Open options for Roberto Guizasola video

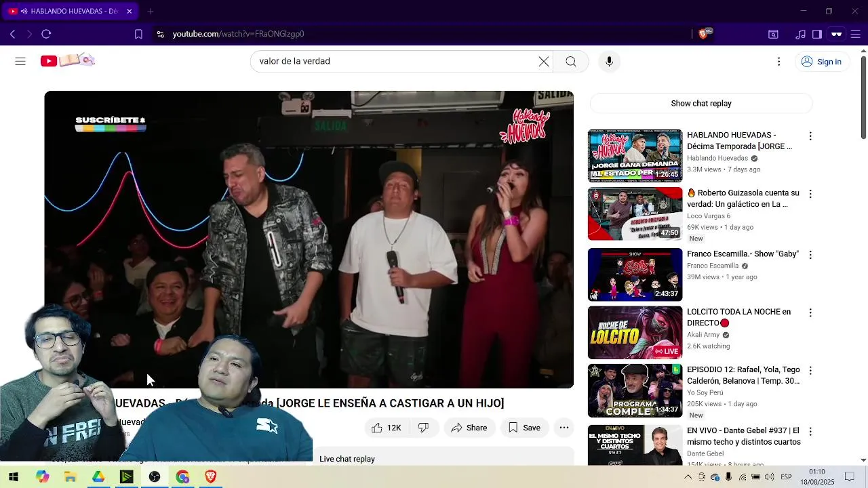(x=810, y=194)
